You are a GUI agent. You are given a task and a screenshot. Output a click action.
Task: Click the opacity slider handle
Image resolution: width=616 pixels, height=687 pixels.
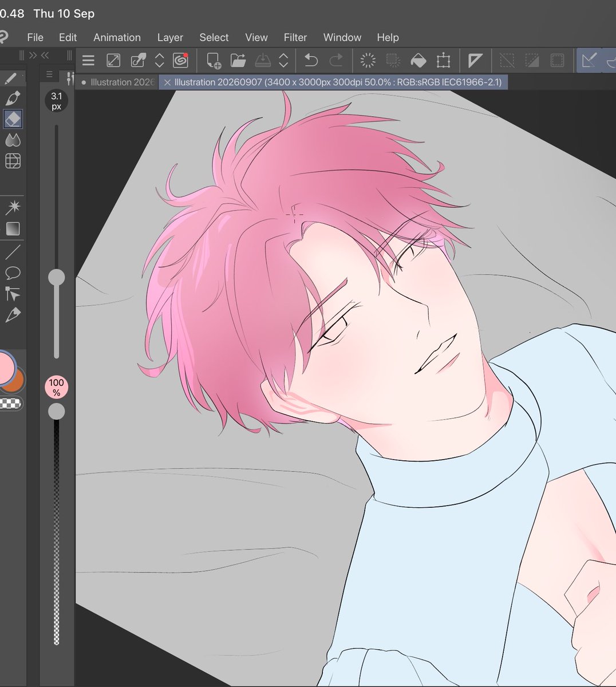click(56, 411)
